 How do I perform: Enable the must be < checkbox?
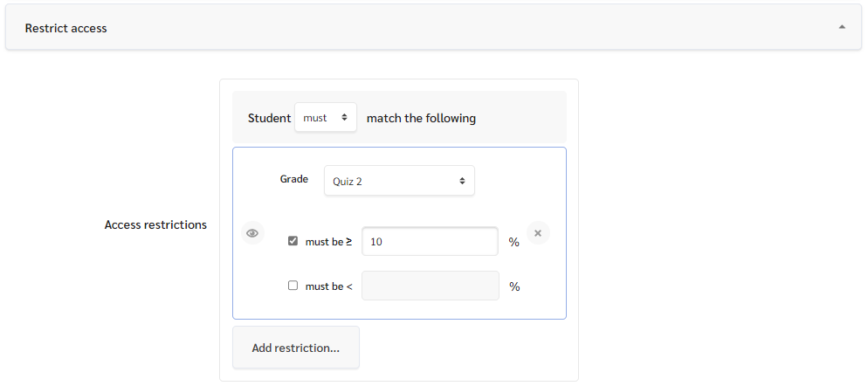click(293, 286)
